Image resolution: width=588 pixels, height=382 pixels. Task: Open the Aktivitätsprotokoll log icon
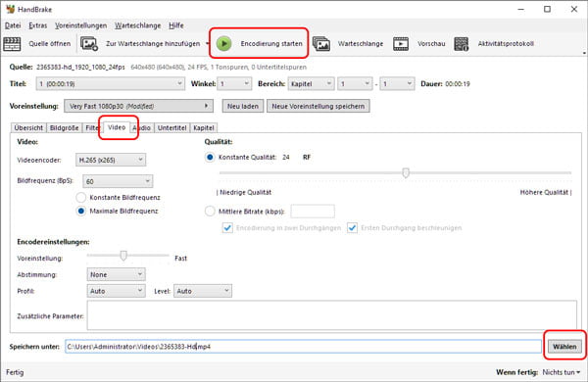[462, 44]
